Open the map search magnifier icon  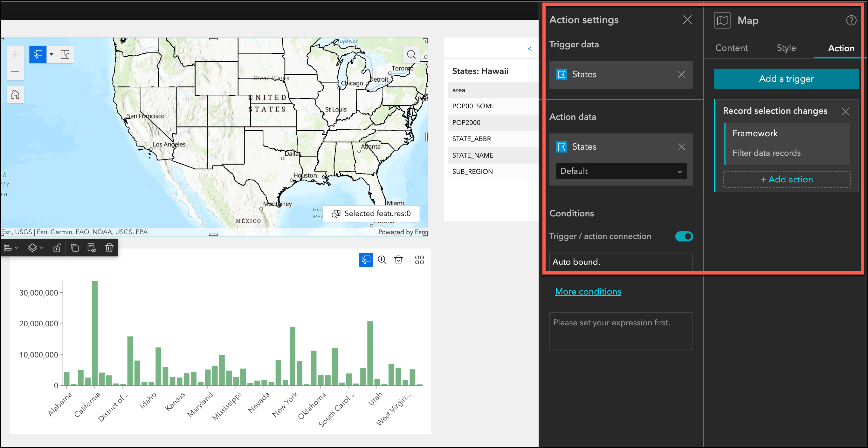coord(411,54)
